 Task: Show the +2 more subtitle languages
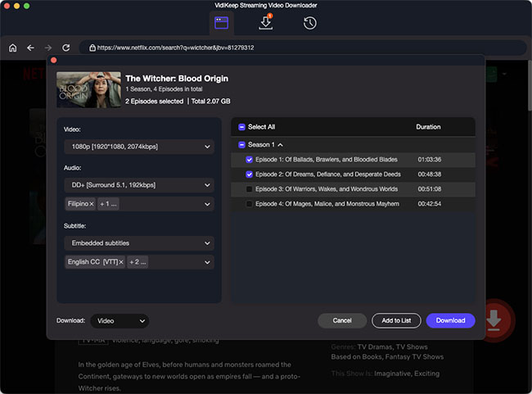[x=138, y=262]
